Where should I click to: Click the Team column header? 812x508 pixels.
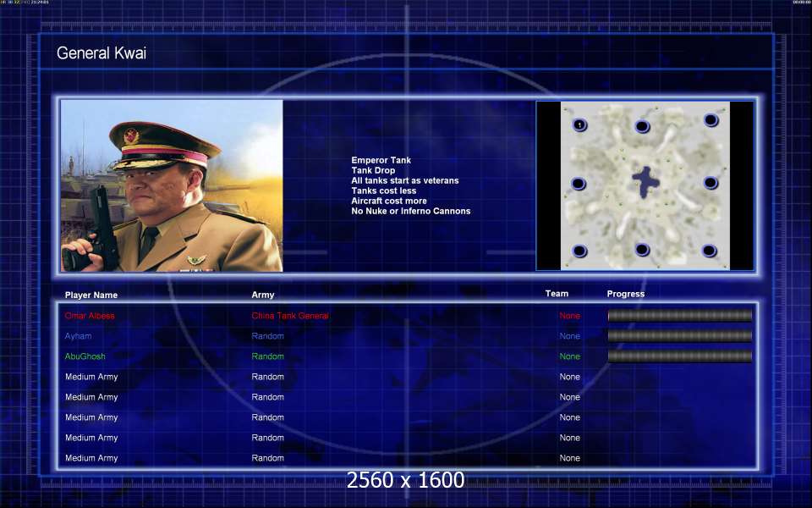[x=557, y=294]
